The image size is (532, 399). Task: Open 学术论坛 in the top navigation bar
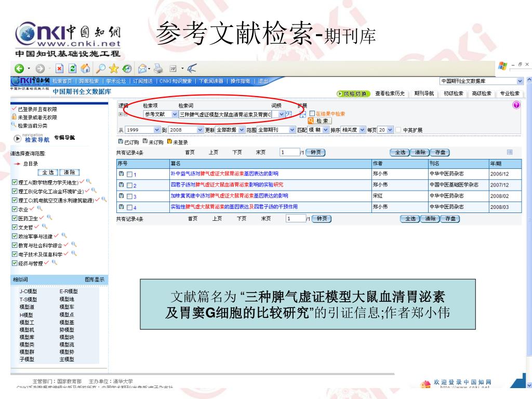116,81
